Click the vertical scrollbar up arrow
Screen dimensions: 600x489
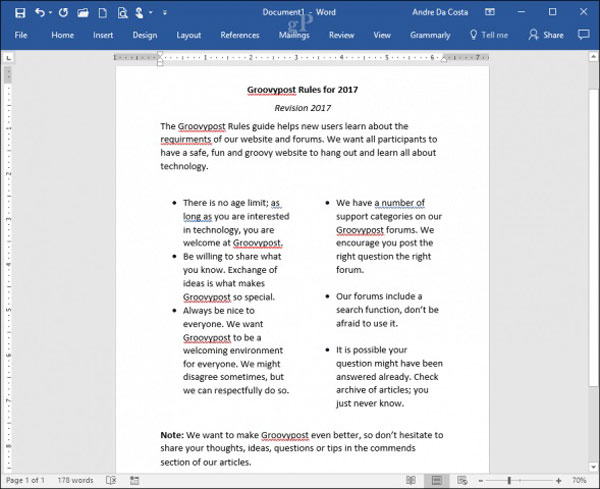(x=593, y=57)
